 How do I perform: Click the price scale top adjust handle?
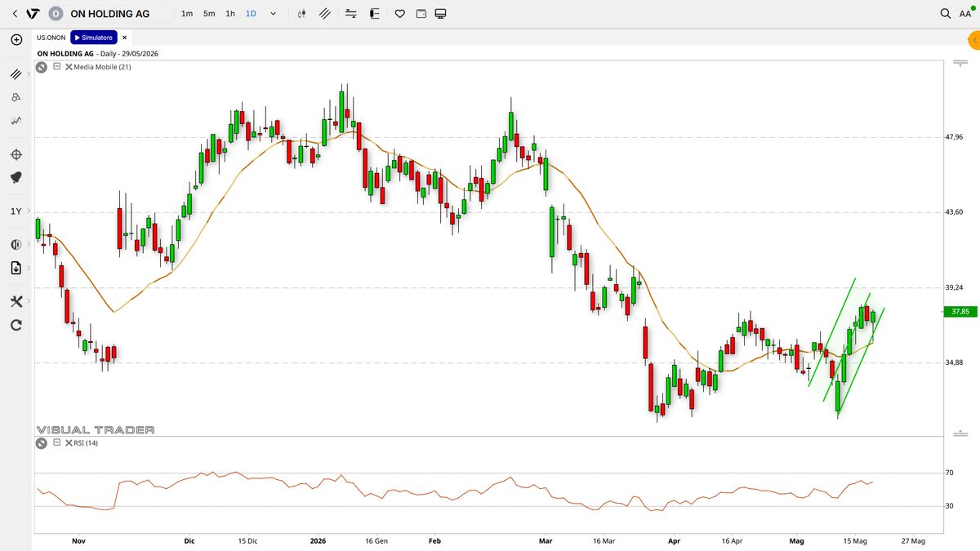(960, 63)
